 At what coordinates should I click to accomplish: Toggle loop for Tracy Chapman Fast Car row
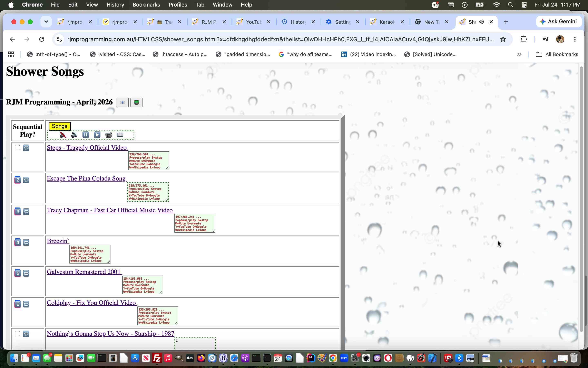pyautogui.click(x=26, y=212)
